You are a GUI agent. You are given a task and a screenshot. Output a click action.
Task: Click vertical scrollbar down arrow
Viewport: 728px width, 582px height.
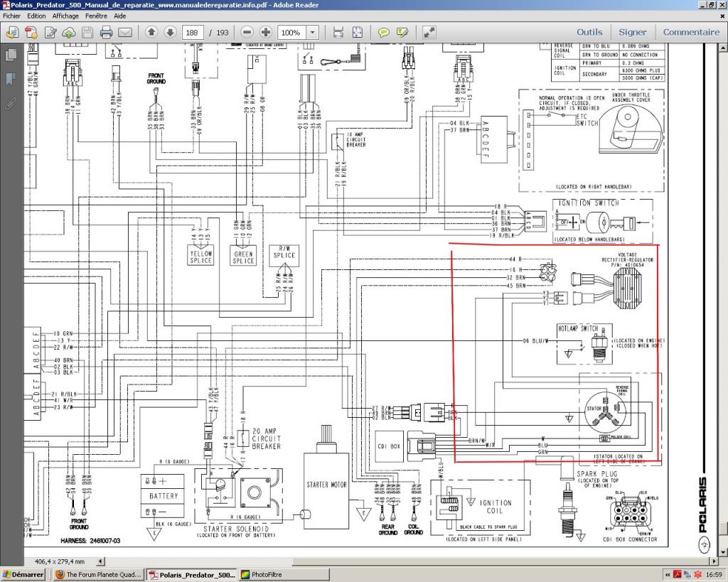[x=723, y=552]
